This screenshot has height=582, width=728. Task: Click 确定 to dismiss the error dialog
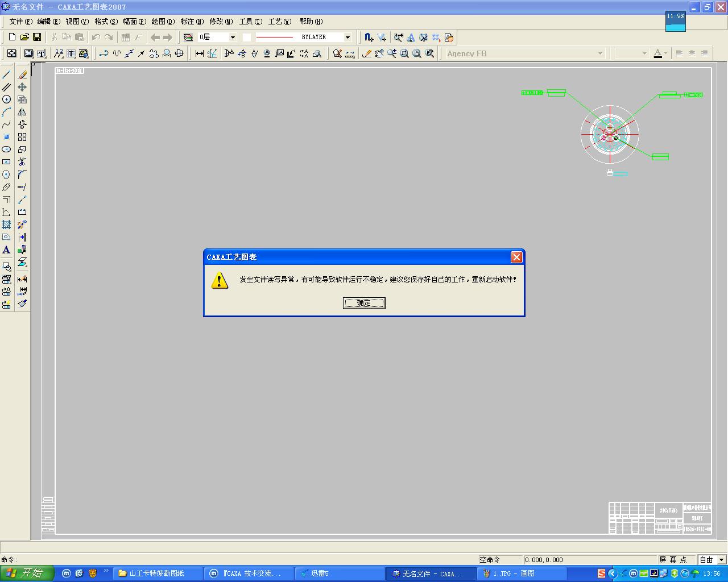point(364,303)
